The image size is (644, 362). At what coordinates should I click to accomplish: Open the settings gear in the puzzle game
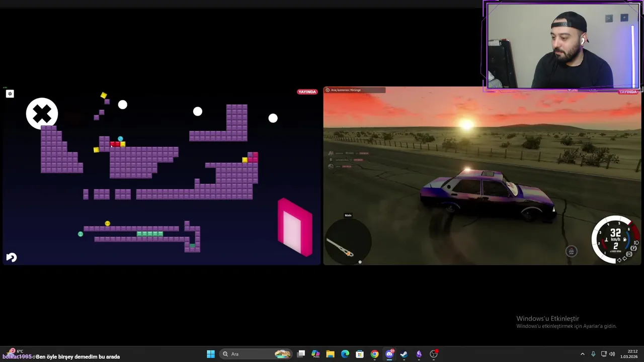click(10, 94)
